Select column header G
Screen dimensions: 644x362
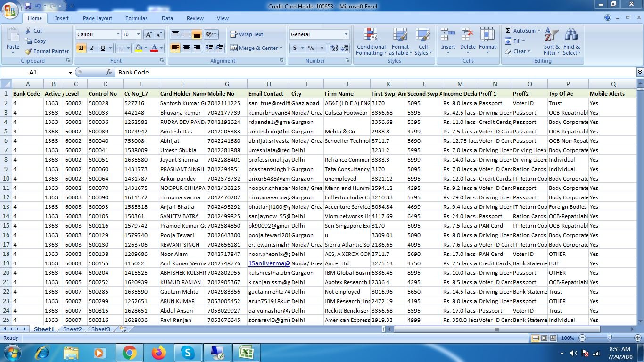[x=227, y=84]
